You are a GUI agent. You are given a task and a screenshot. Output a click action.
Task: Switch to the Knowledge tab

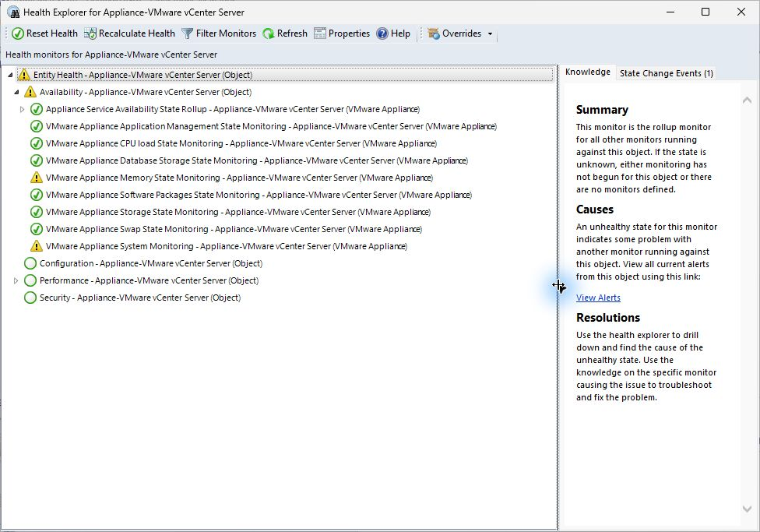click(587, 72)
